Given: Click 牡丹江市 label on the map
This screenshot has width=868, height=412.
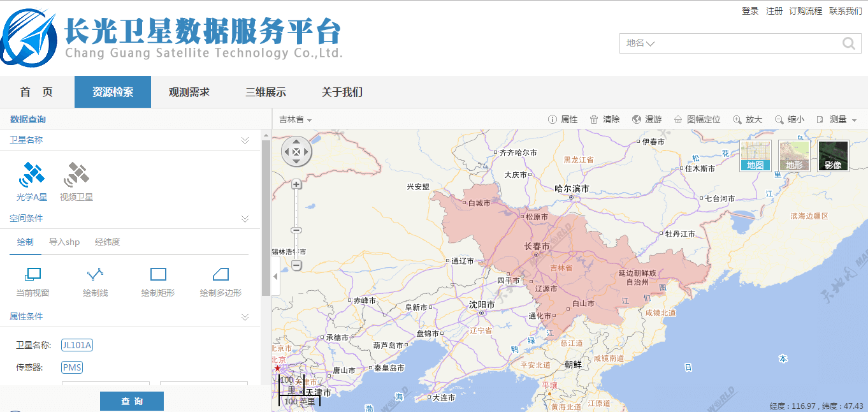Looking at the screenshot, I should point(680,235).
